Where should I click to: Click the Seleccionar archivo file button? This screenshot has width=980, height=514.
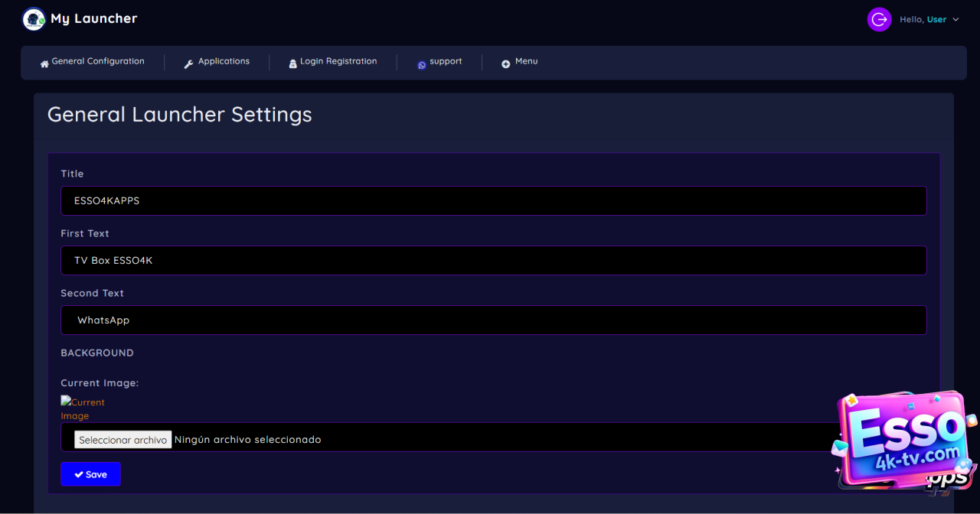pyautogui.click(x=123, y=440)
